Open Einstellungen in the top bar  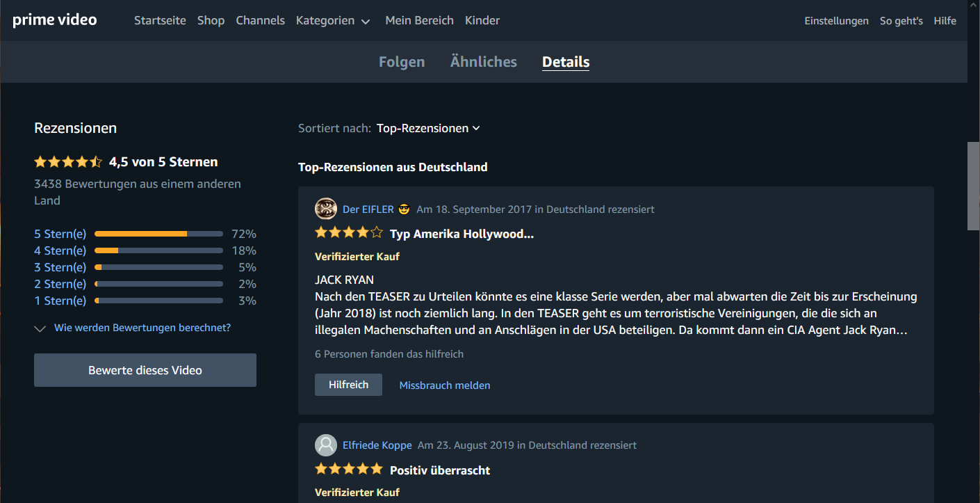[x=836, y=21]
